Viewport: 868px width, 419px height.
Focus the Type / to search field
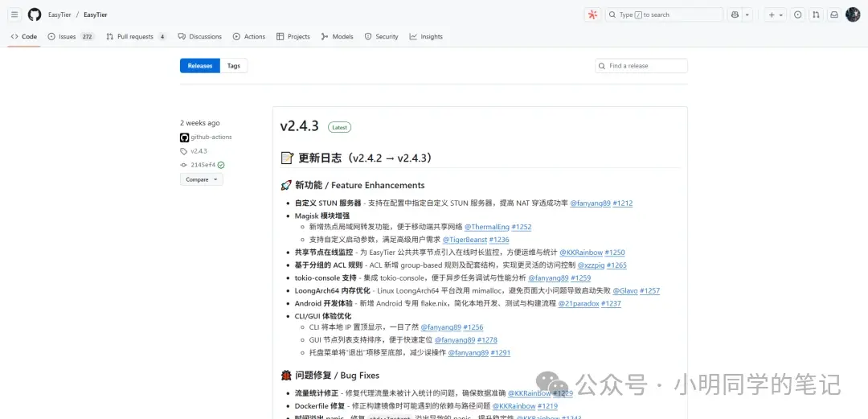click(x=665, y=15)
